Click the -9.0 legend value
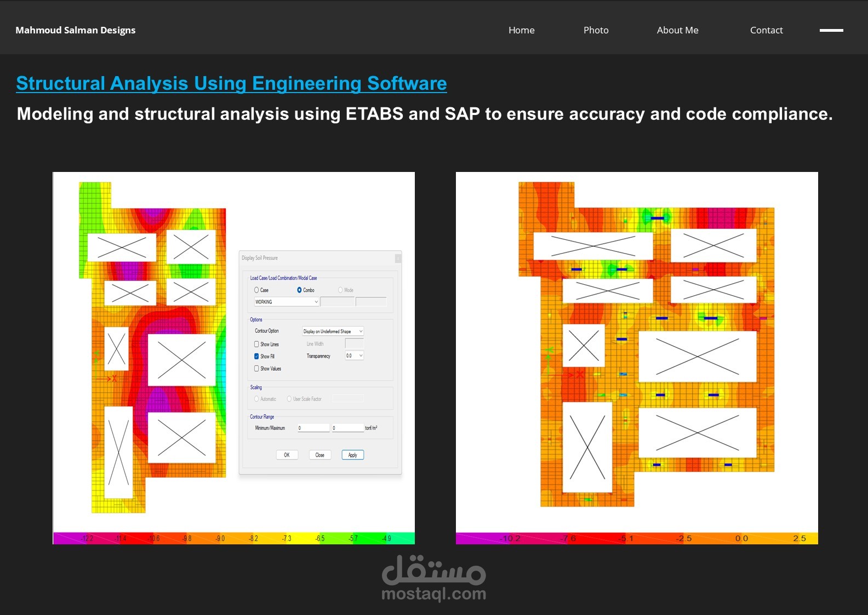868x615 pixels. tap(219, 538)
